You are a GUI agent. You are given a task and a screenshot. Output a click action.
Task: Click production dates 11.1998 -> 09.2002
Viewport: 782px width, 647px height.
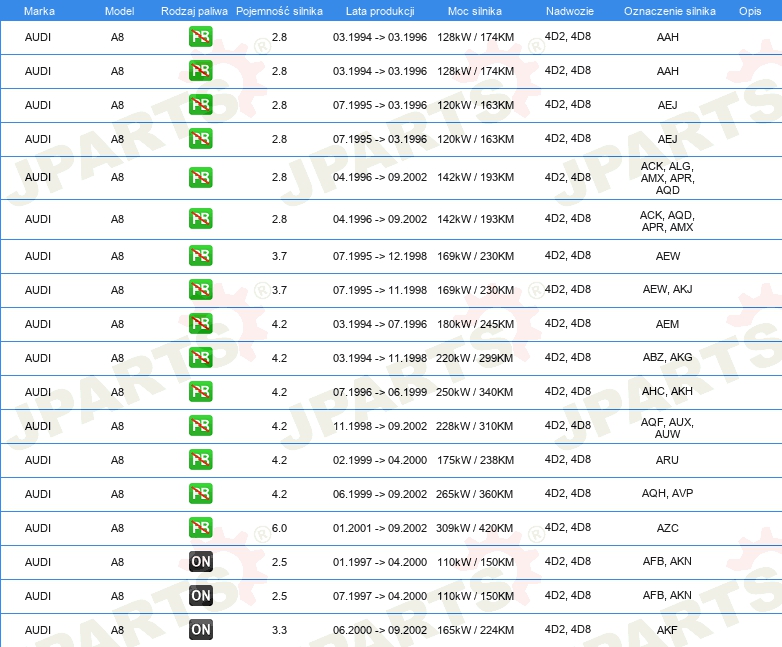tap(380, 426)
